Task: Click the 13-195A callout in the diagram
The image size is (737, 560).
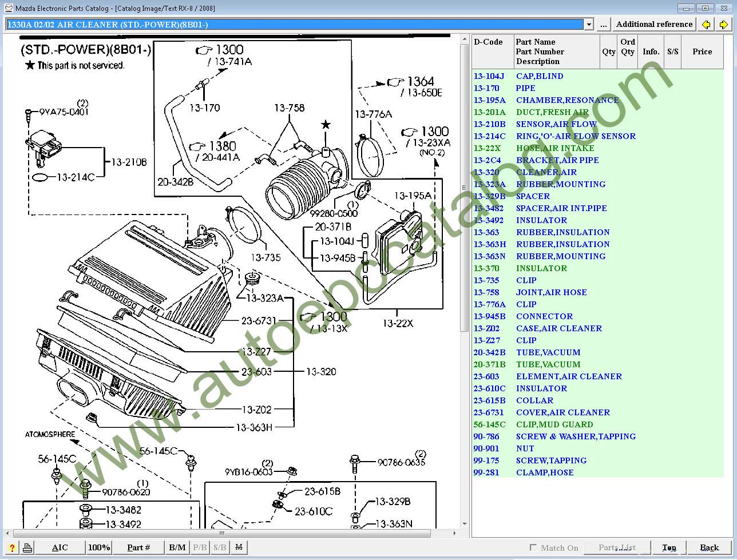Action: [413, 196]
